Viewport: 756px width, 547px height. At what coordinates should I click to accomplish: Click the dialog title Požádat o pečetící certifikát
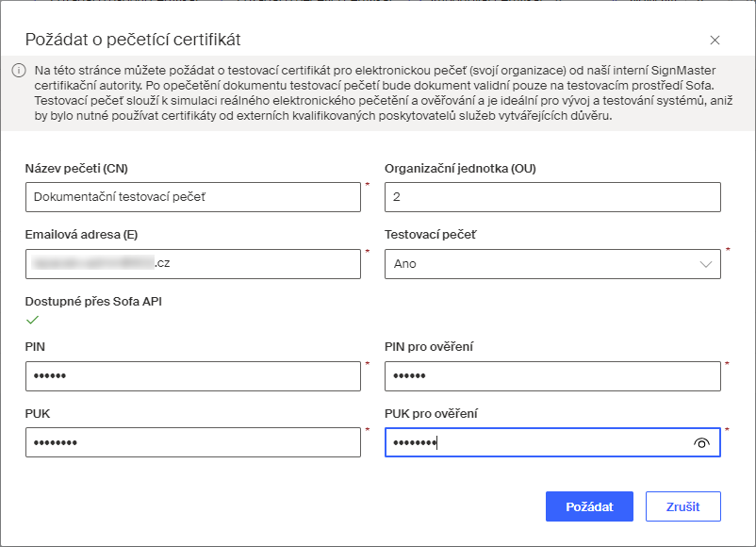tap(133, 40)
